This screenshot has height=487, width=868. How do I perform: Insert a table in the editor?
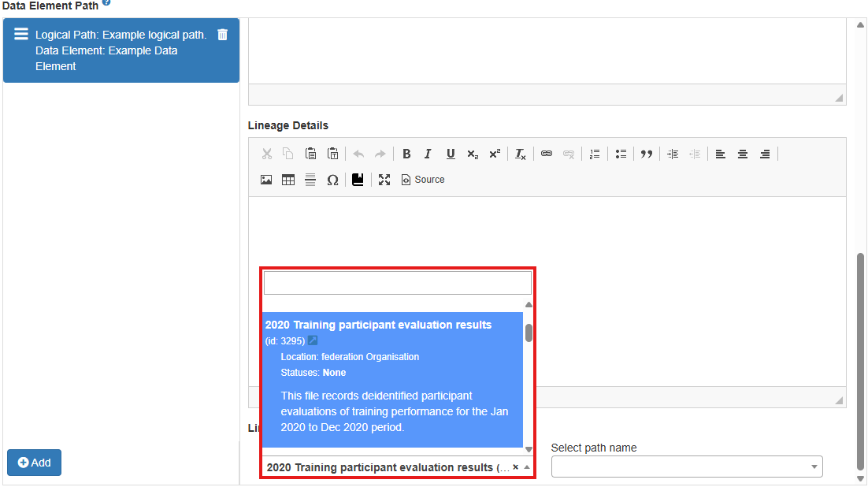[x=288, y=180]
